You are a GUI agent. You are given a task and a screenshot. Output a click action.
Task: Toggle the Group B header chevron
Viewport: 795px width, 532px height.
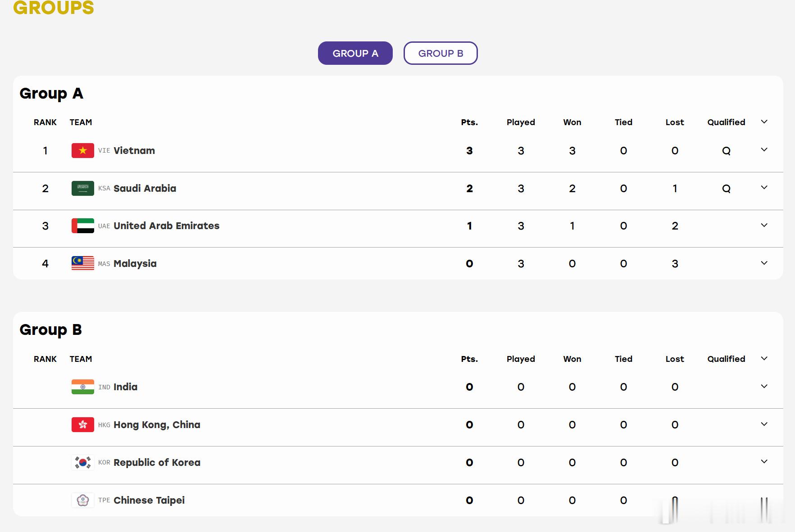pyautogui.click(x=764, y=359)
